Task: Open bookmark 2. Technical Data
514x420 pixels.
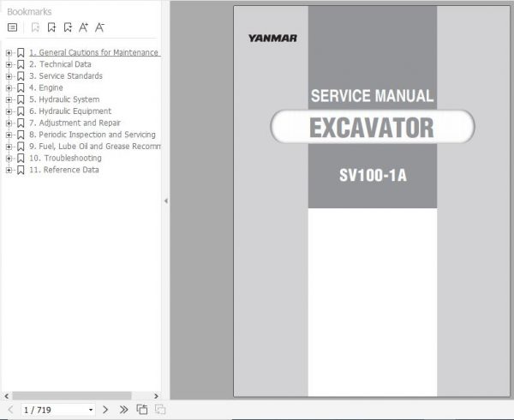Action: (60, 64)
